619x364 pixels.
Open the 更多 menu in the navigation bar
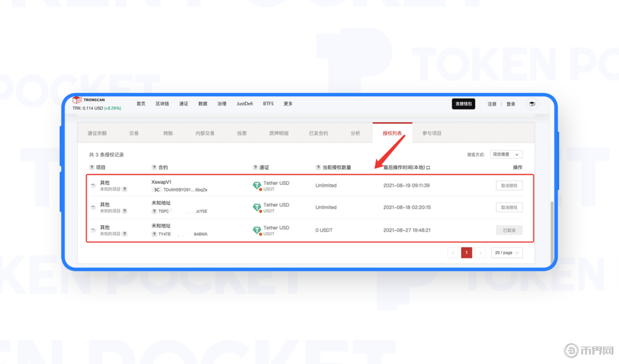point(288,104)
